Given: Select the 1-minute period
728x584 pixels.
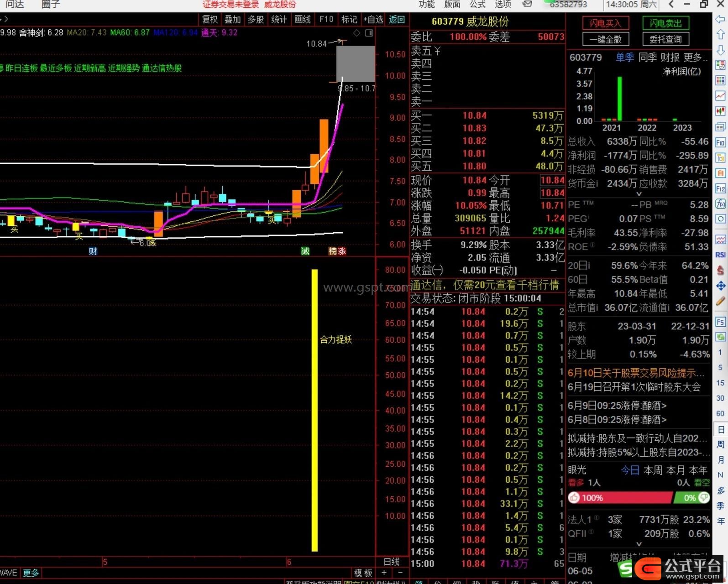Looking at the screenshot, I should tap(720, 352).
